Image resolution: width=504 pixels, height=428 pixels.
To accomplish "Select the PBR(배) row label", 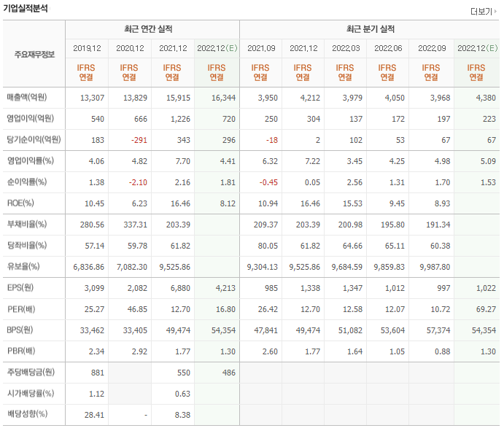I will (21, 351).
